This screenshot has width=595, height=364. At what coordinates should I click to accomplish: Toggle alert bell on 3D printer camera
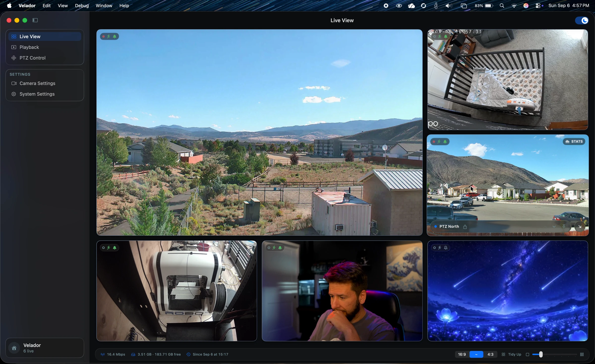pos(115,248)
